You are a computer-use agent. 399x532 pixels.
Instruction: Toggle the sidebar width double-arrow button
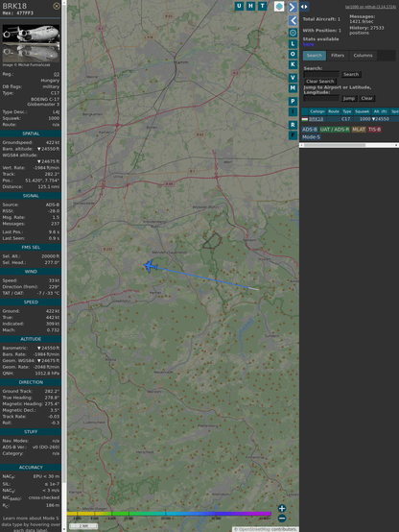tap(304, 7)
